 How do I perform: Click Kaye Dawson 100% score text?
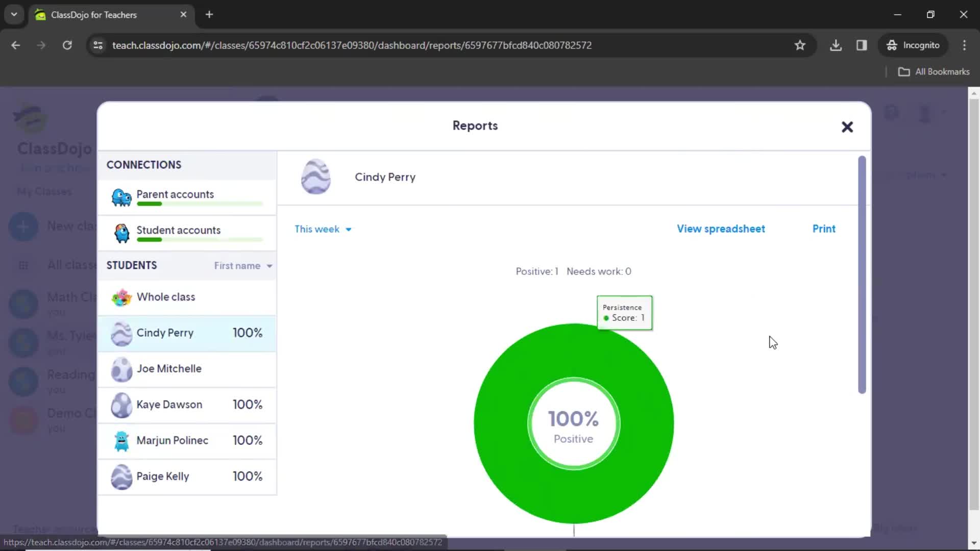(248, 405)
